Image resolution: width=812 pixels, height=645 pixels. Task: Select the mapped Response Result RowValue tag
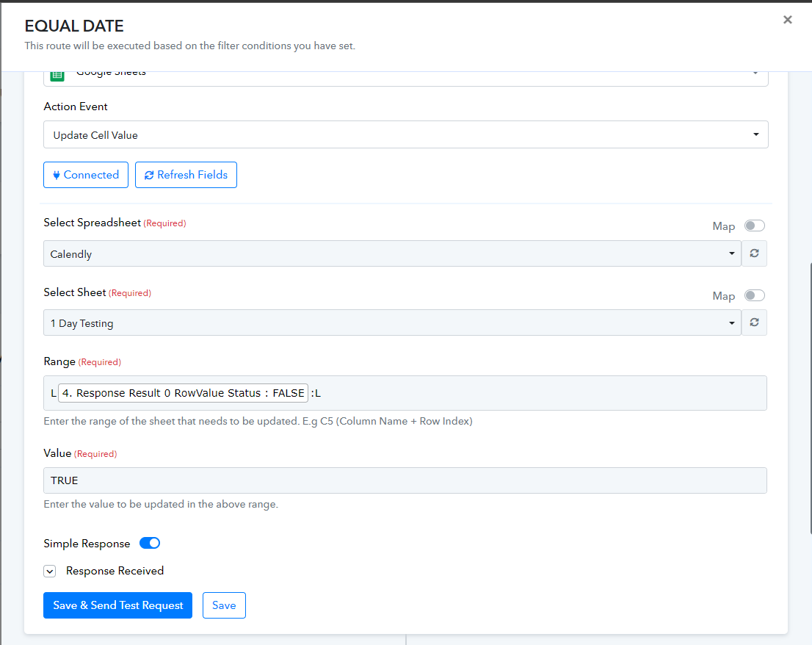click(184, 393)
